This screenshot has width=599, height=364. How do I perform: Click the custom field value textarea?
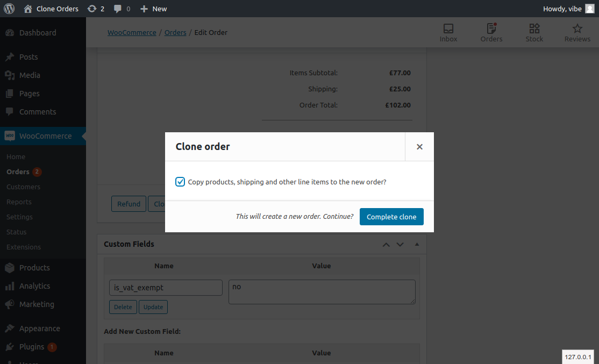(x=321, y=291)
